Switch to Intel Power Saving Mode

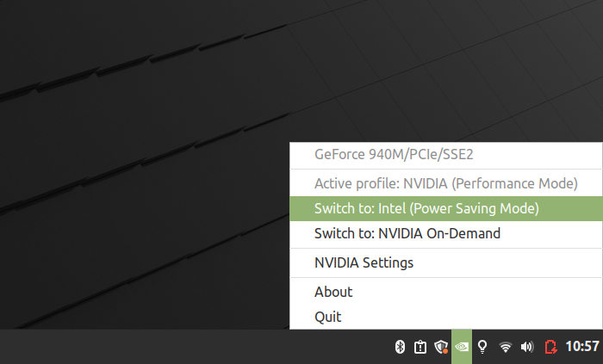click(445, 208)
